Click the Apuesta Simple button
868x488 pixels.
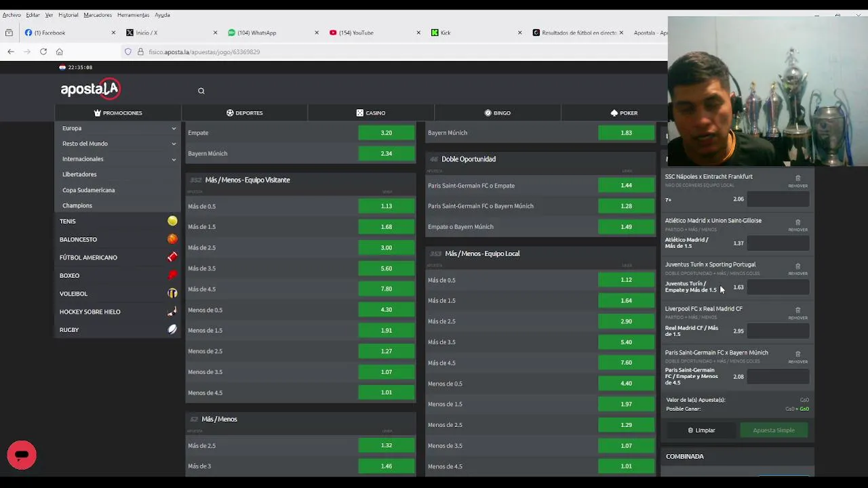774,430
